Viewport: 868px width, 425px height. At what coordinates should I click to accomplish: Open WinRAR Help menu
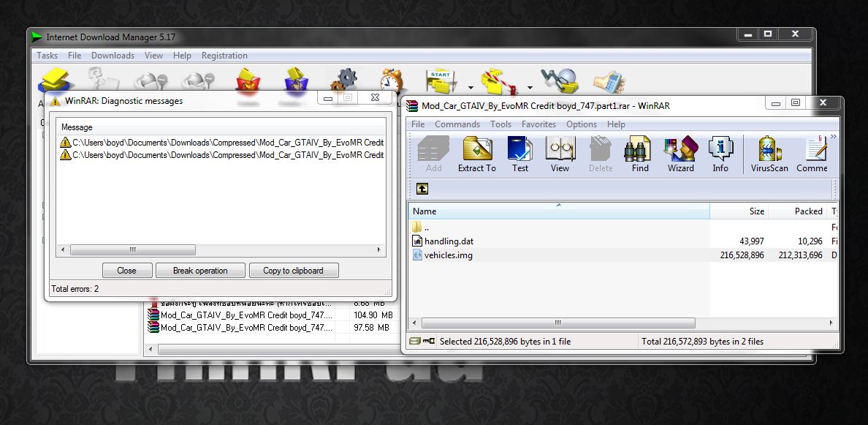tap(616, 124)
